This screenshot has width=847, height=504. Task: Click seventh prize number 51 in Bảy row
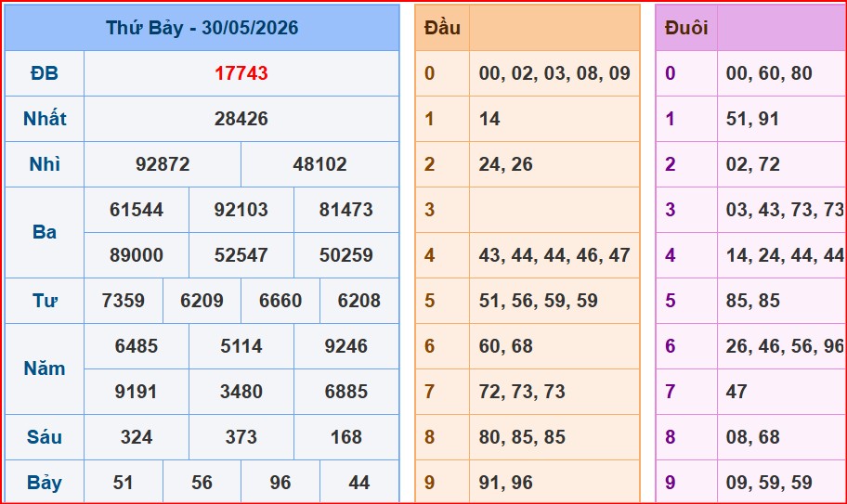click(124, 483)
